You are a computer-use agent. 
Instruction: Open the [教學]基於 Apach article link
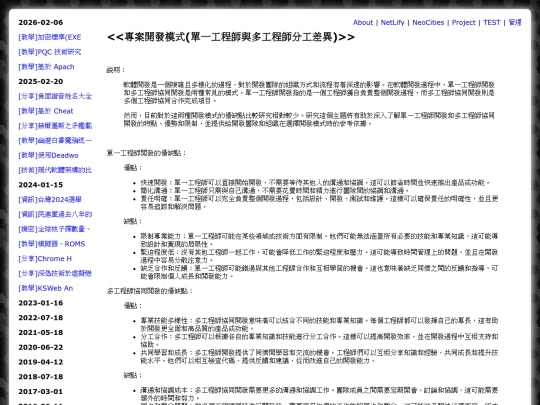point(46,67)
